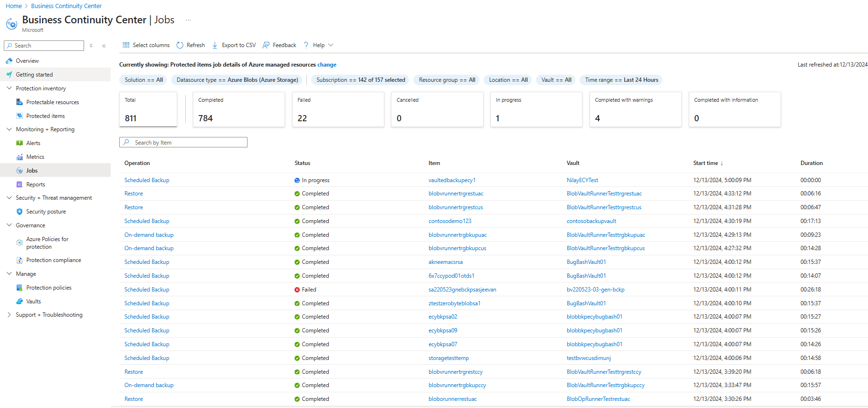Click the Business Continuity Center logo icon
Viewport: 868px width, 408px height.
[x=11, y=23]
